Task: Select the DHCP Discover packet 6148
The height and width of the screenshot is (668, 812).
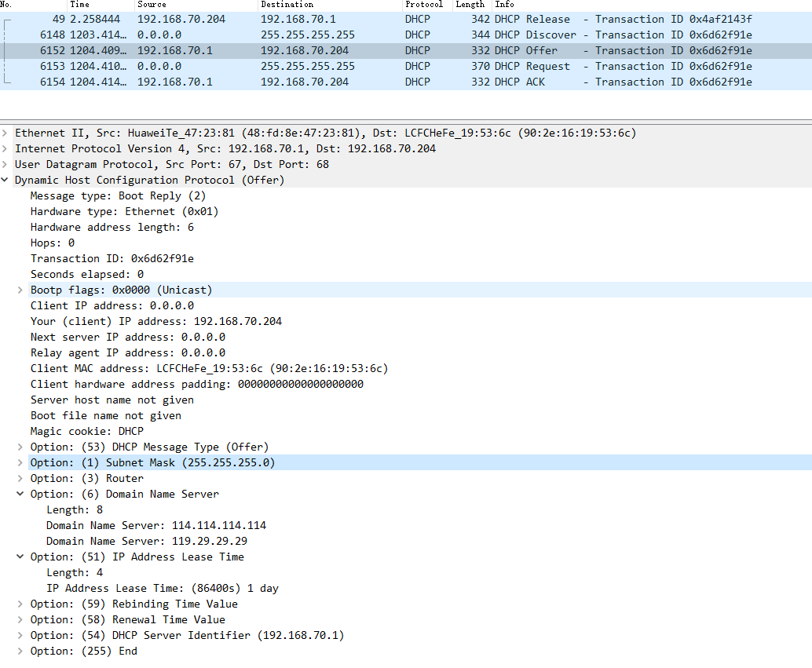Action: tap(393, 35)
